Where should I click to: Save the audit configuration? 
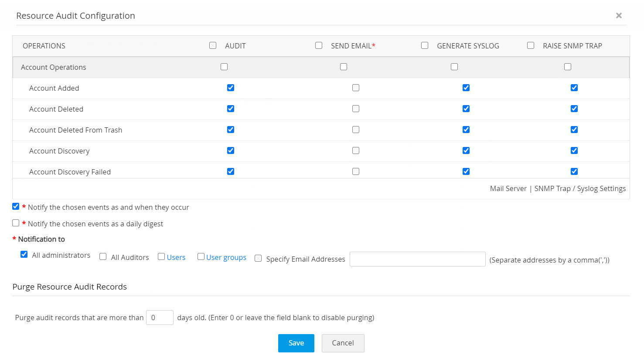click(x=296, y=343)
